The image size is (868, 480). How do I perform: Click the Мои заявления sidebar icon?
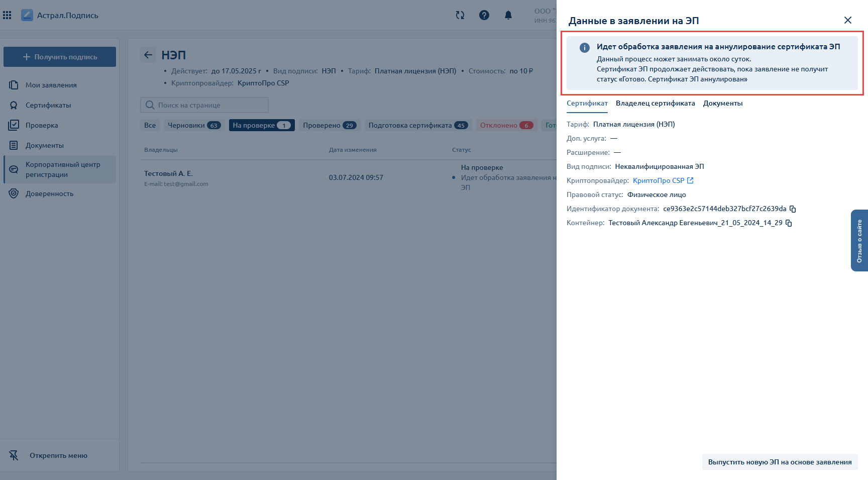[x=14, y=85]
